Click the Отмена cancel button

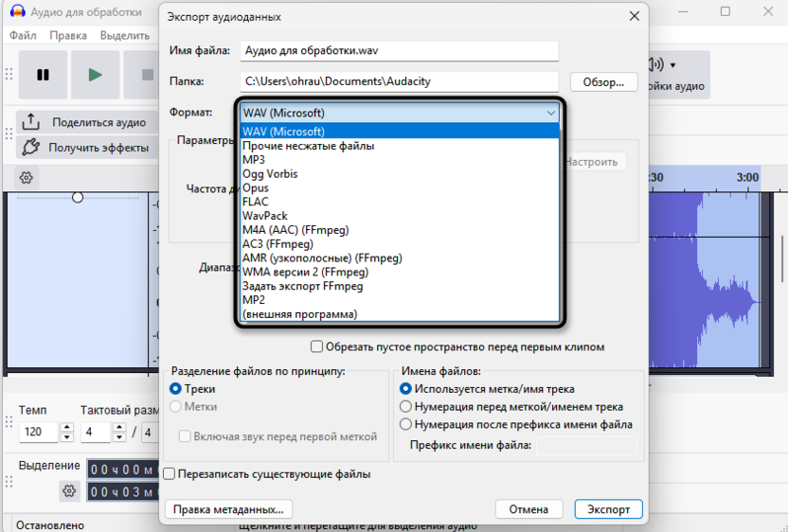[528, 509]
